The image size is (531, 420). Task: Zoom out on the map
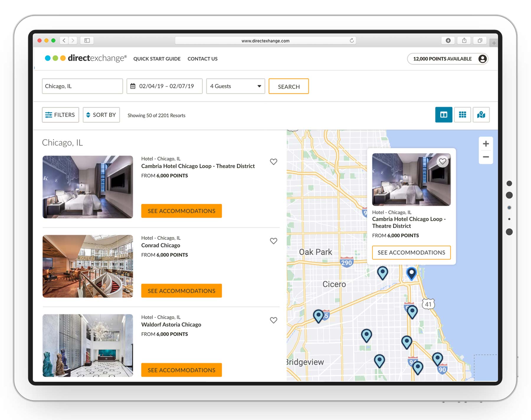[x=486, y=157]
